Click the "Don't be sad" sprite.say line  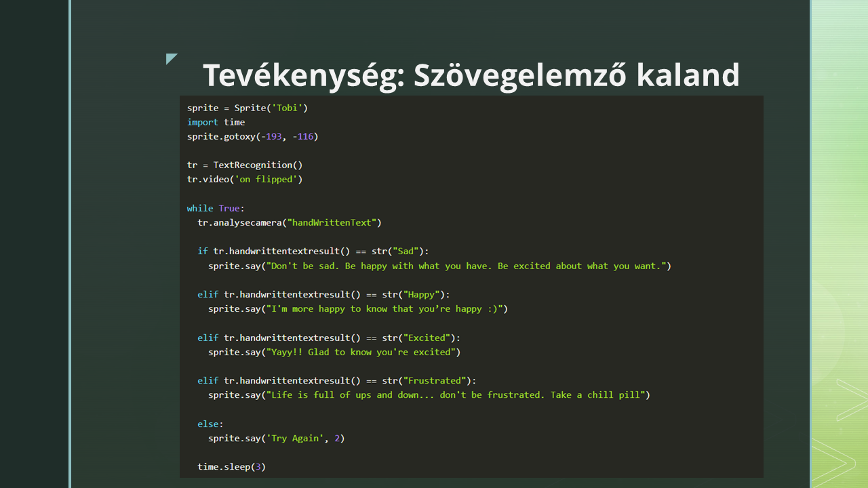click(x=439, y=266)
